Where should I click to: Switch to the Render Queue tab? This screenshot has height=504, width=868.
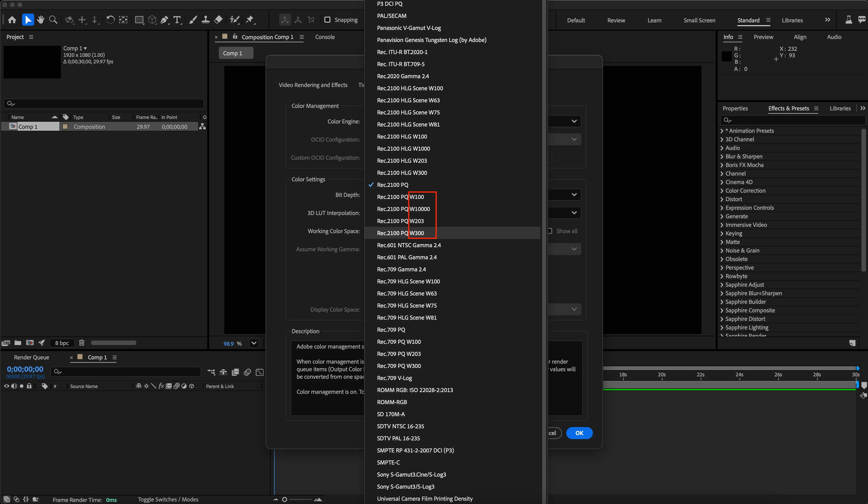tap(31, 357)
